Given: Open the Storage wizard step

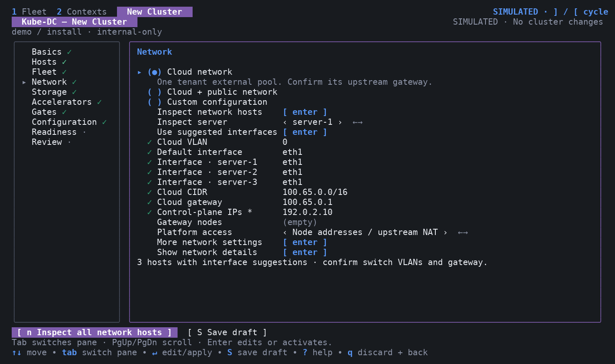Looking at the screenshot, I should (x=54, y=92).
